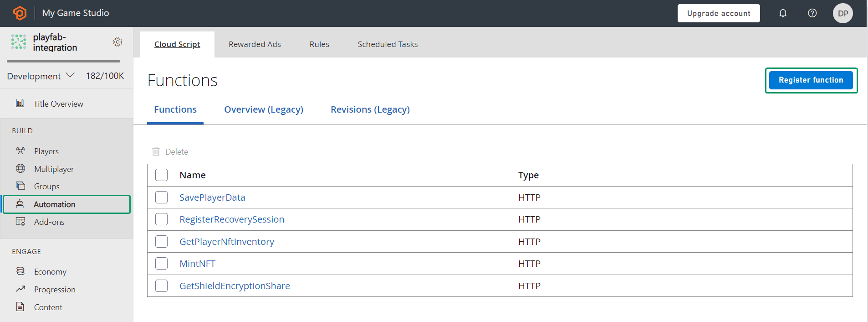Switch to the Rules tab

(319, 44)
